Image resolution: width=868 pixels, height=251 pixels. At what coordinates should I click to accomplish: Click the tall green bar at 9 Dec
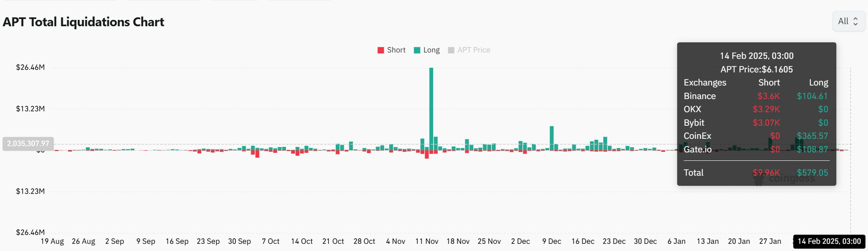[552, 138]
